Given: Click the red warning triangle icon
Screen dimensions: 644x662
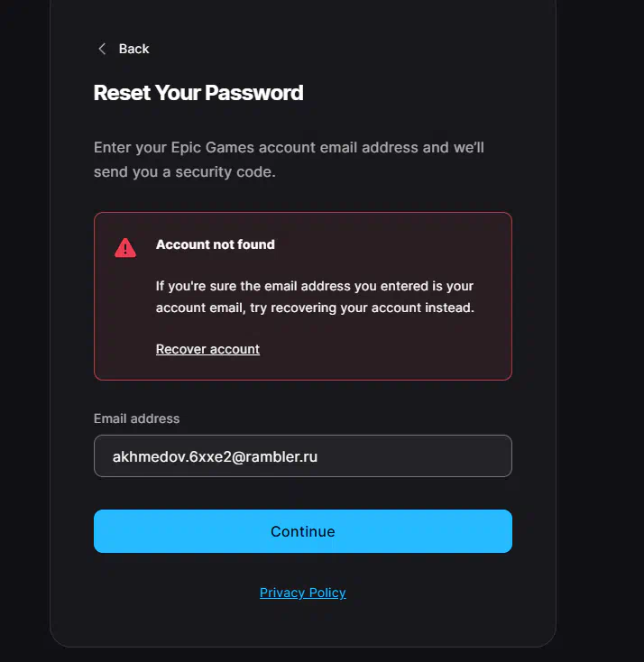Looking at the screenshot, I should click(125, 247).
